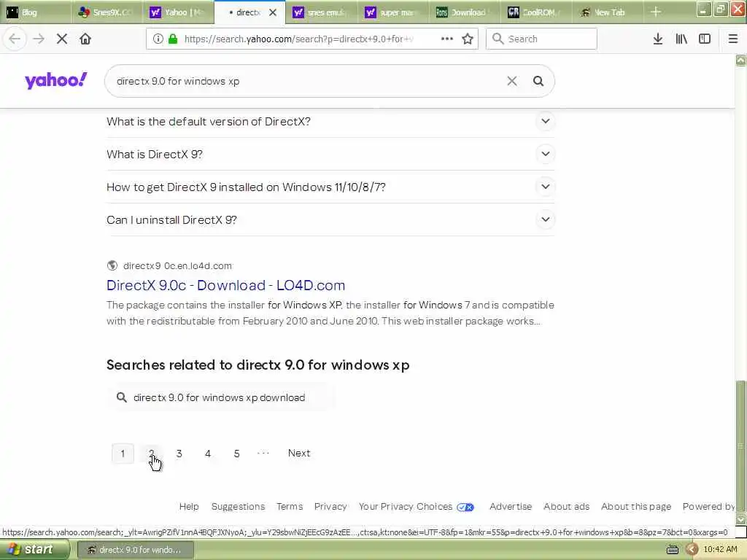747x560 pixels.
Task: Open page actions three-dot menu
Action: pyautogui.click(x=447, y=39)
